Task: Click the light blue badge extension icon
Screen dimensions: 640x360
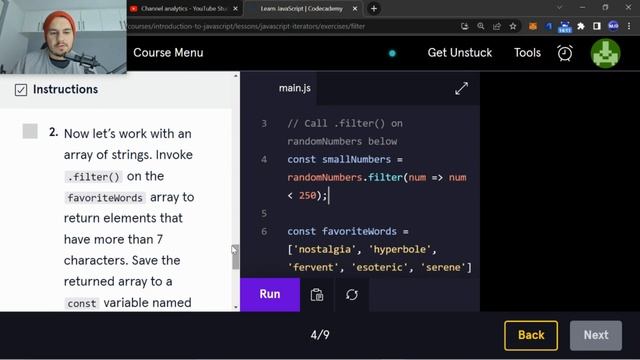Action: pyautogui.click(x=565, y=27)
